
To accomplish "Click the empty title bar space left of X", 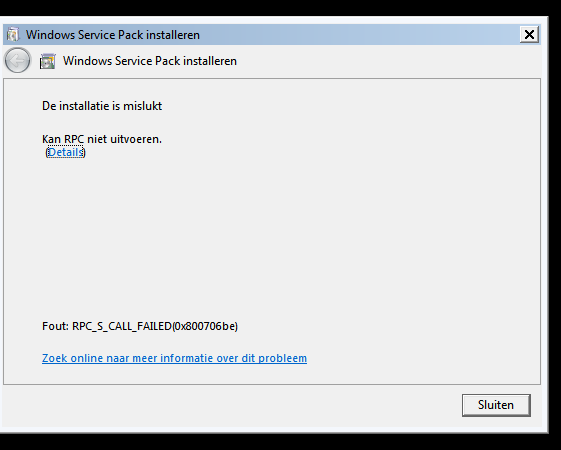I will [358, 35].
